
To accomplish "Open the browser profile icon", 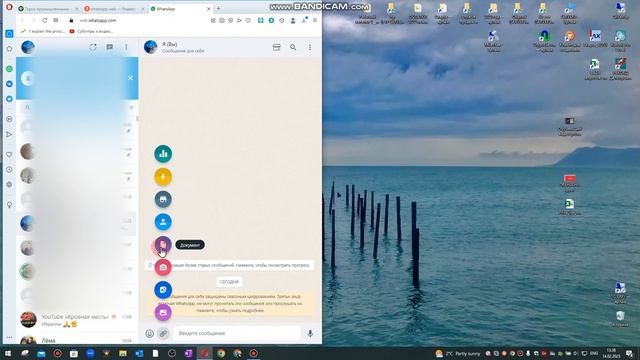I will point(293,20).
